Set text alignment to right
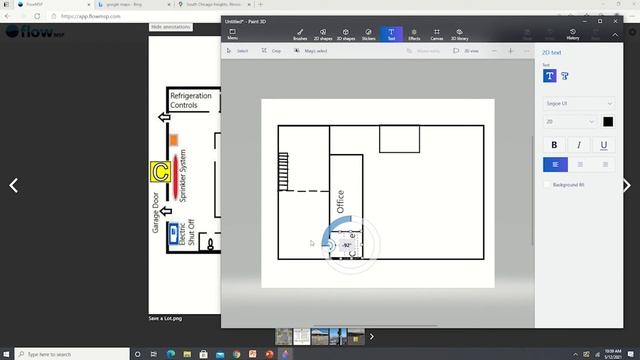Screen dimensions: 640x360 click(605, 164)
